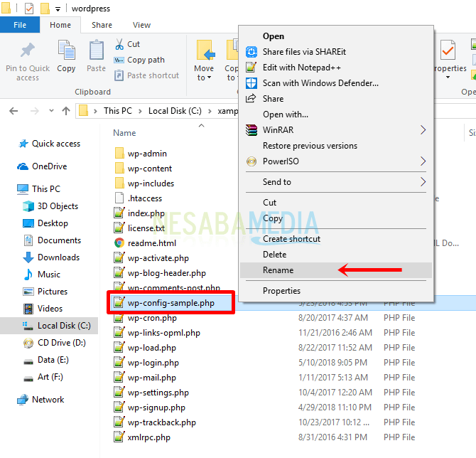
Task: Select Properties in the context menu
Action: point(281,291)
